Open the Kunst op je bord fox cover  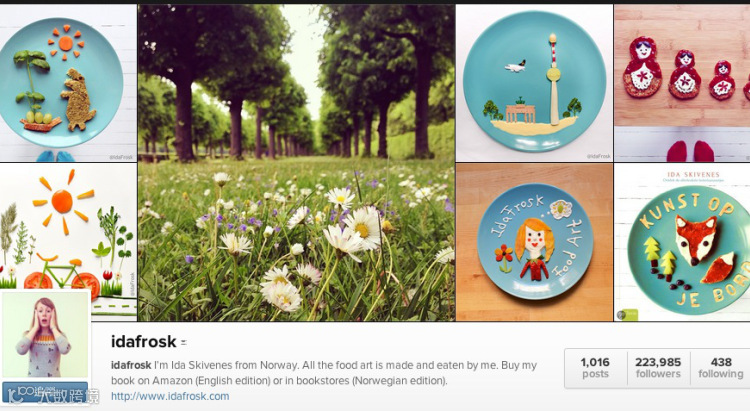(x=682, y=242)
